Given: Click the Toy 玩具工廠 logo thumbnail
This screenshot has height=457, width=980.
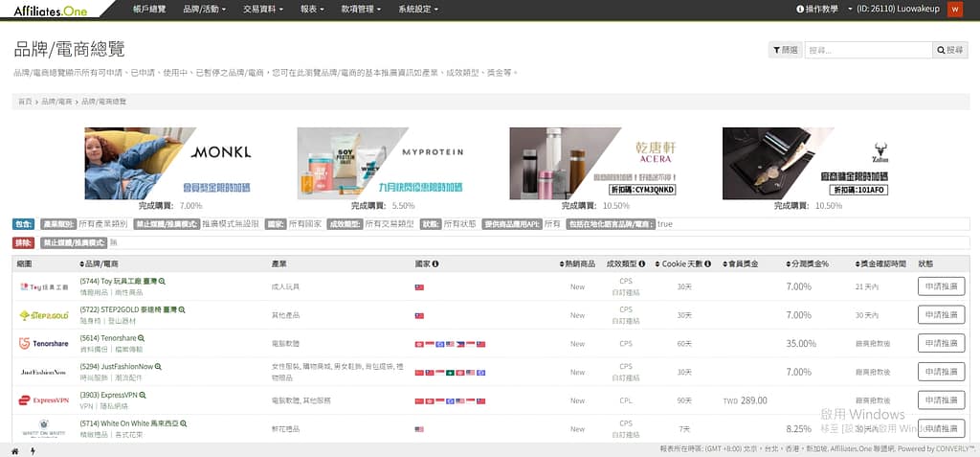Looking at the screenshot, I should click(x=44, y=286).
